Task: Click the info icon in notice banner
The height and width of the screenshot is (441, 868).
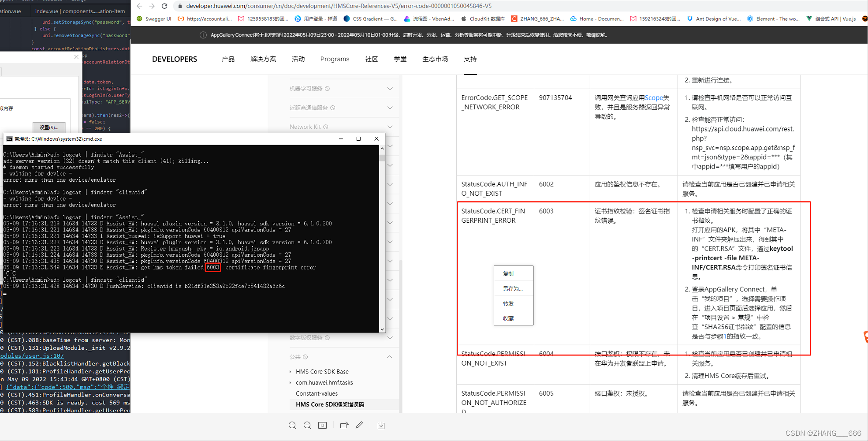Action: [x=203, y=35]
